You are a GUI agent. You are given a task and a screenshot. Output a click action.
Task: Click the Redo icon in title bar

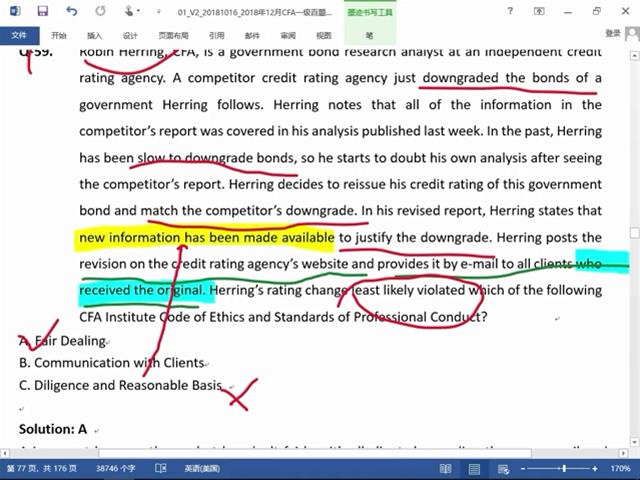pyautogui.click(x=101, y=12)
